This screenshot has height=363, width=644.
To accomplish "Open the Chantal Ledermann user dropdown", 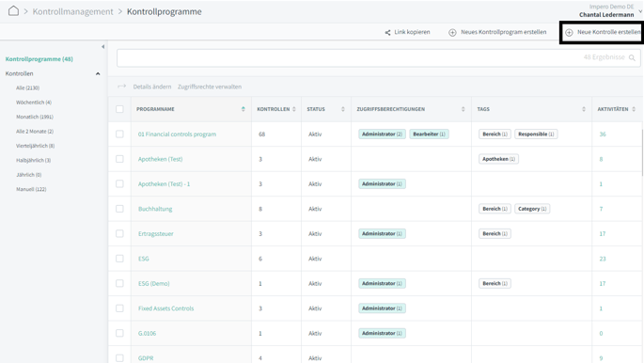I will point(640,11).
